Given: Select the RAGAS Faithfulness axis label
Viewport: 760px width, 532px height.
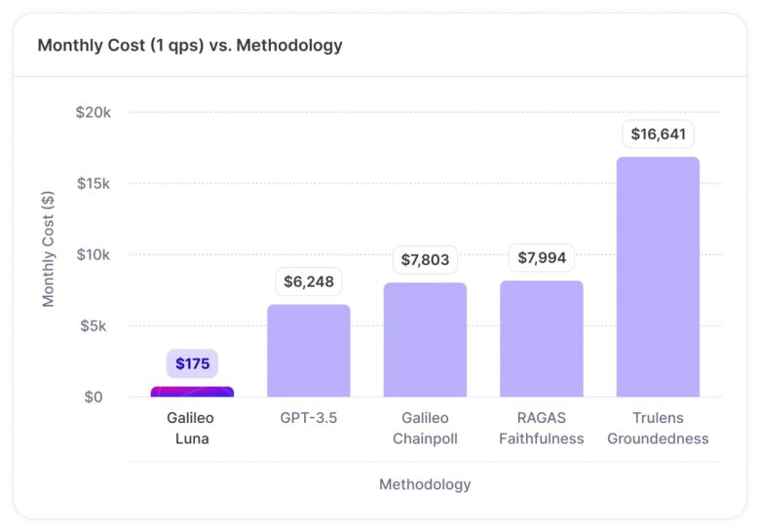Looking at the screenshot, I should [541, 428].
